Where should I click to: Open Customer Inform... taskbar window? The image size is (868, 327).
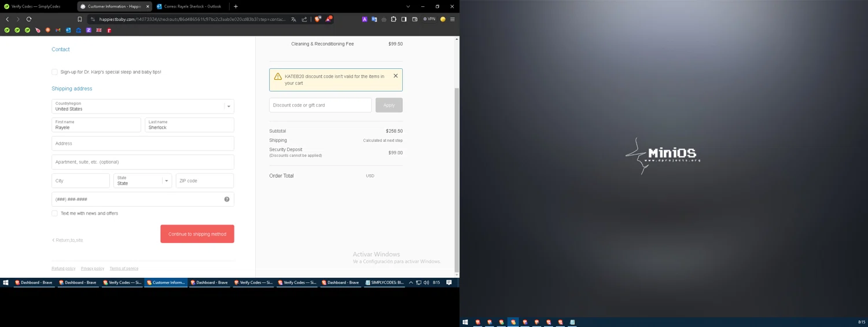(165, 282)
